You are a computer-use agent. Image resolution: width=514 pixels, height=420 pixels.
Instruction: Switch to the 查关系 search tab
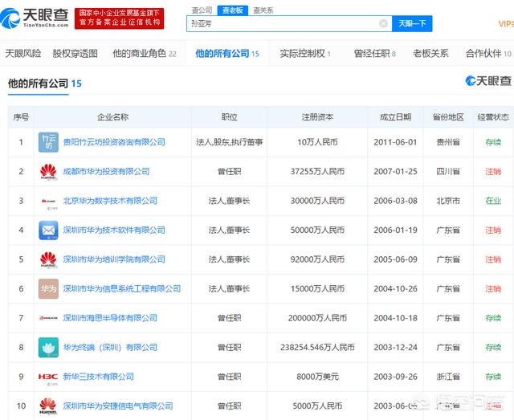coord(263,10)
